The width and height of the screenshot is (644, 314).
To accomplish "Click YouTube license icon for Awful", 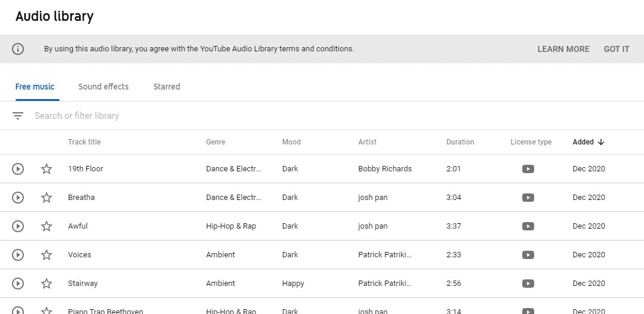I will click(x=528, y=226).
